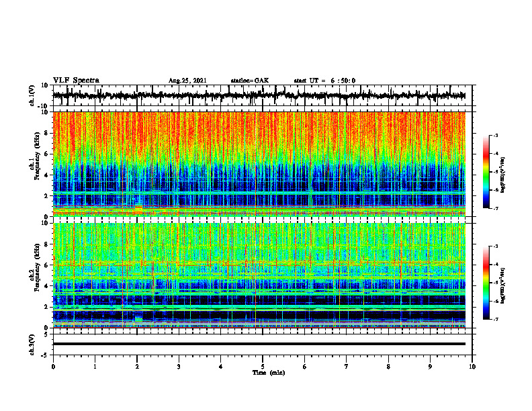This screenshot has width=532, height=411.
Task: Click the "-3" label on ch.2 colorbar
Action: [495, 246]
